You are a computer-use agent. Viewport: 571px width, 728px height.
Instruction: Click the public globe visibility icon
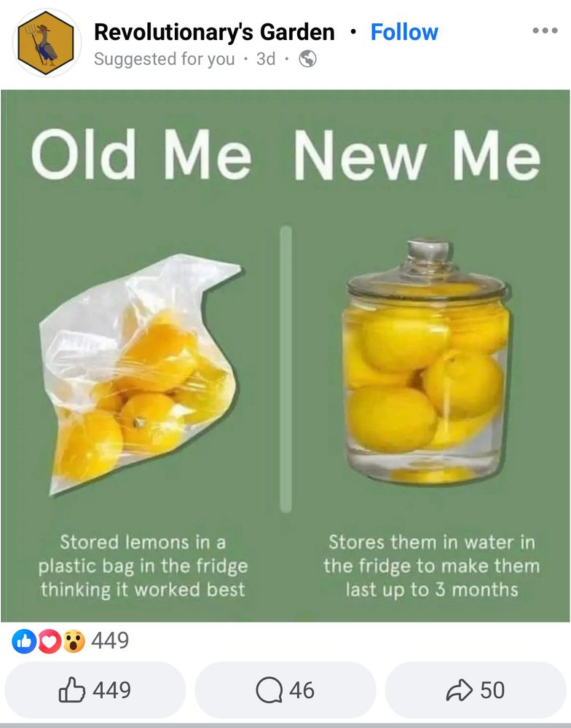(x=307, y=59)
